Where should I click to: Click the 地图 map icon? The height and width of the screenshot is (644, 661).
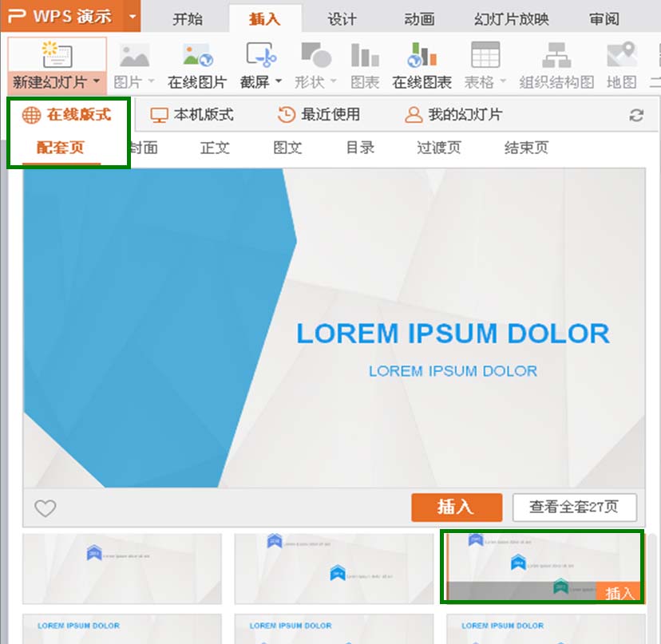point(621,55)
